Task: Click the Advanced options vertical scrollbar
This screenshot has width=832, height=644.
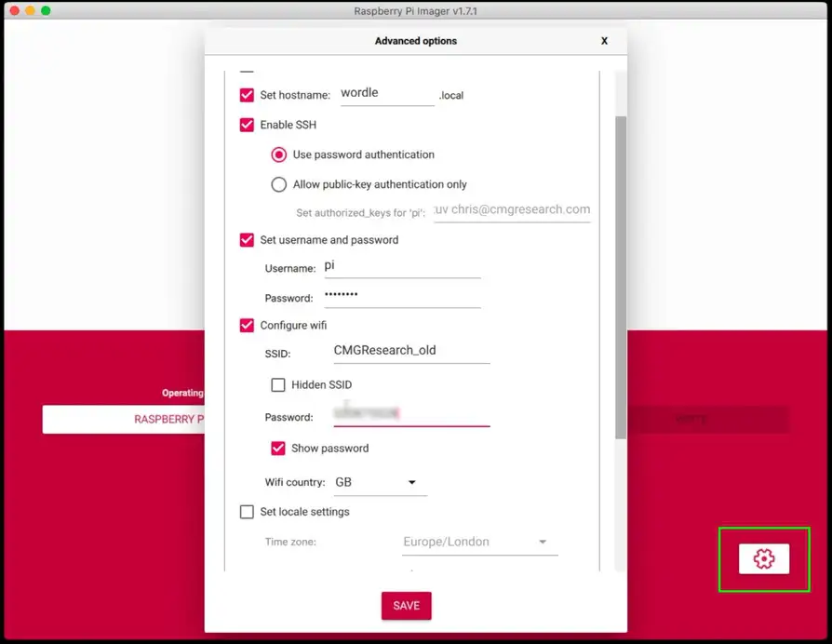Action: coord(621,279)
